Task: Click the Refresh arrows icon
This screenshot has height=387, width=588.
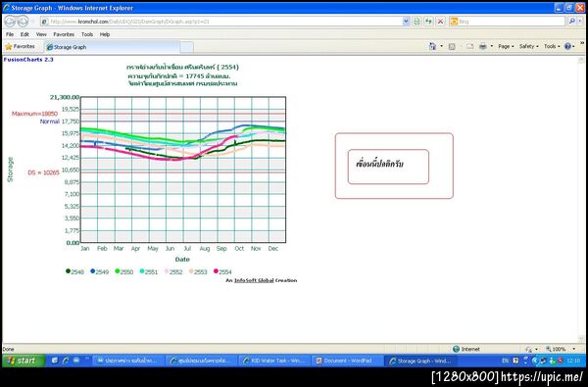Action: point(428,22)
